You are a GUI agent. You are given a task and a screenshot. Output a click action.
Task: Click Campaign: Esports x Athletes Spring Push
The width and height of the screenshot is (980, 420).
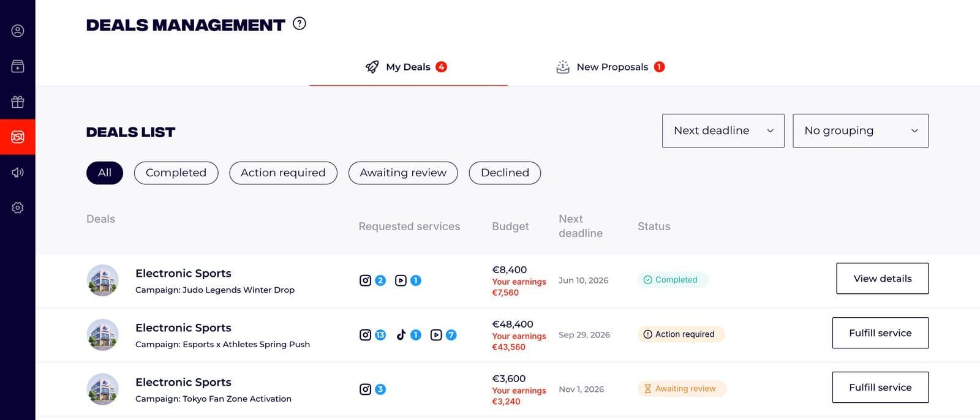[x=222, y=345]
